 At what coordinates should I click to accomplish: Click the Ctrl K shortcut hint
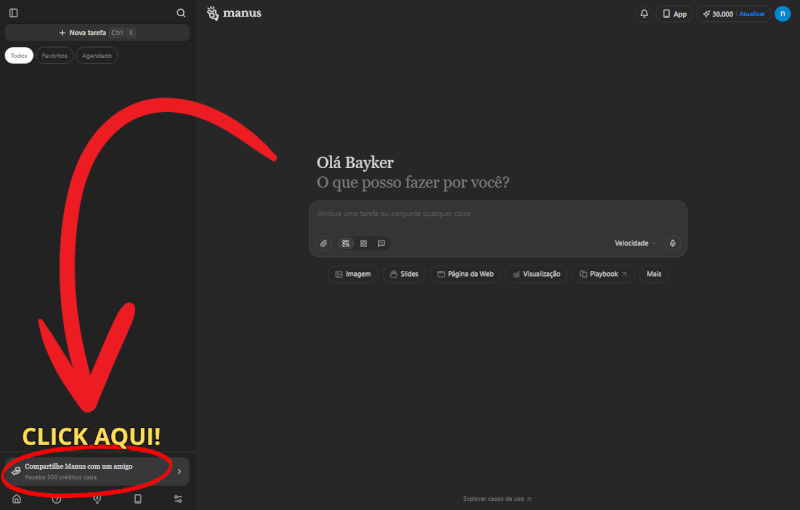click(123, 33)
